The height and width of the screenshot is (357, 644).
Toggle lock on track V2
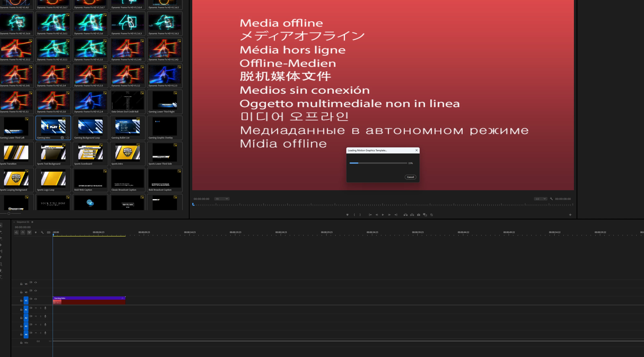[x=21, y=292]
